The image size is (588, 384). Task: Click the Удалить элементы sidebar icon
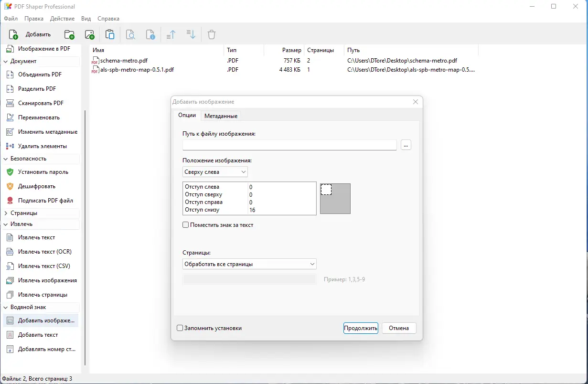point(10,146)
